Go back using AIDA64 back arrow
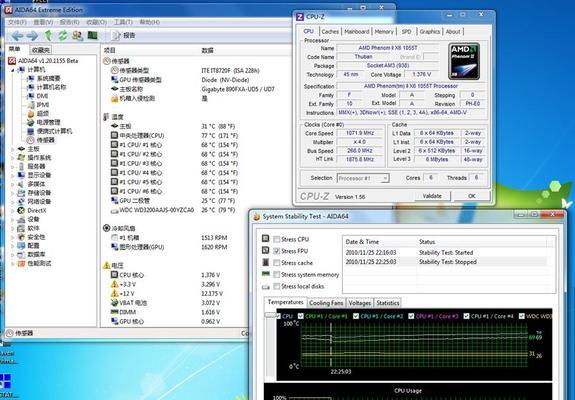Image resolution: width=575 pixels, height=400 pixels. pyautogui.click(x=17, y=36)
